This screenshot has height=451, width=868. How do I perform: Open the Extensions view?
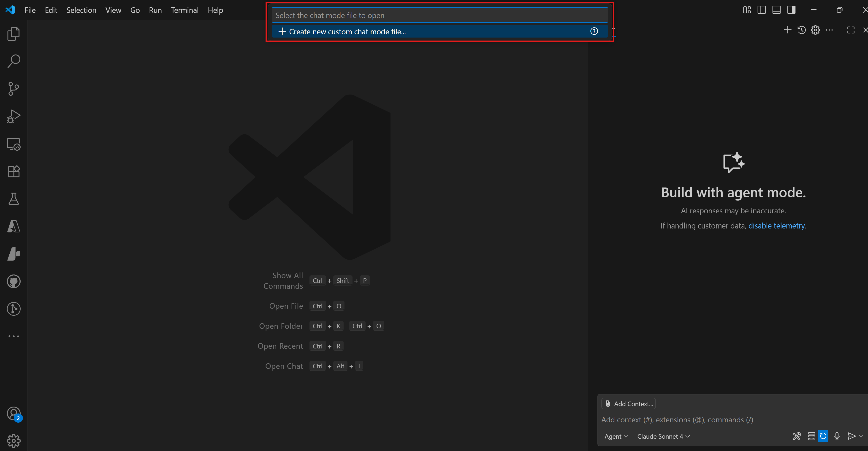[x=14, y=171]
